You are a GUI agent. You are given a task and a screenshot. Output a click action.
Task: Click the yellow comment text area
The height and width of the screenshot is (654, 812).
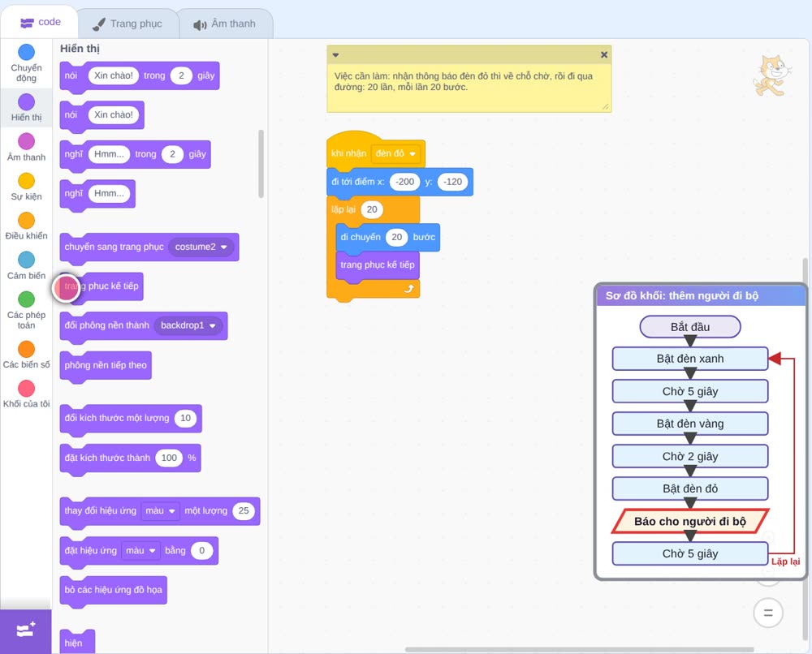tap(469, 86)
